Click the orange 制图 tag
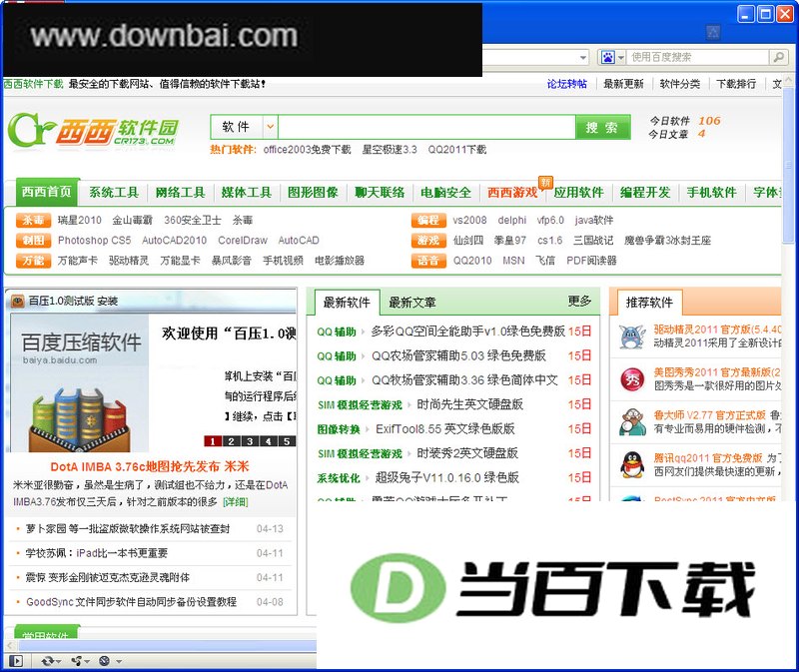The height and width of the screenshot is (672, 799). click(x=33, y=241)
